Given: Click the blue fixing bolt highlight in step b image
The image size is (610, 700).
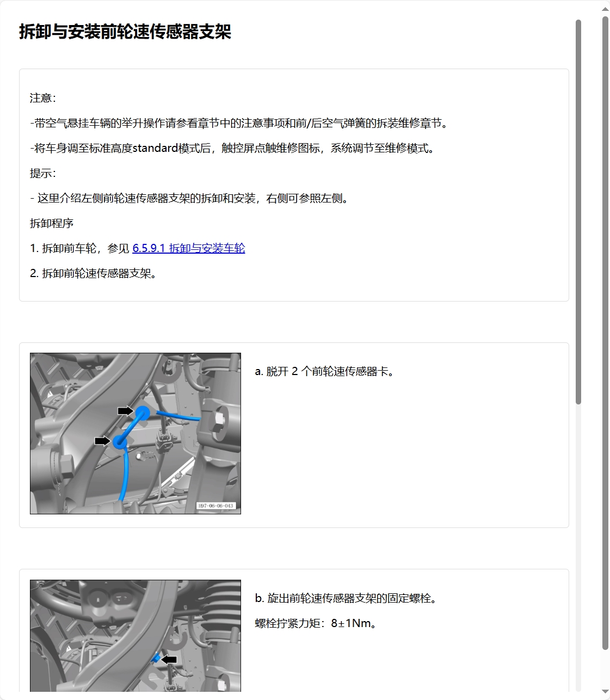Looking at the screenshot, I should [x=157, y=658].
